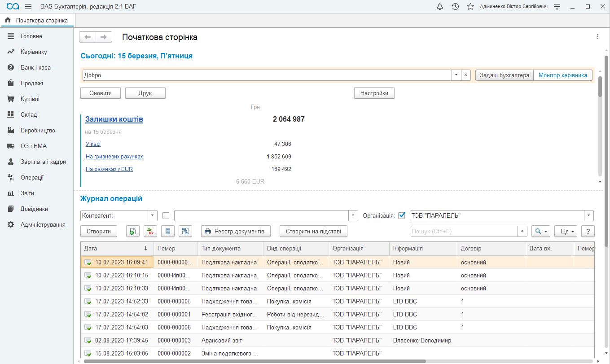Click the journal horizontal scrollbar

(255, 361)
